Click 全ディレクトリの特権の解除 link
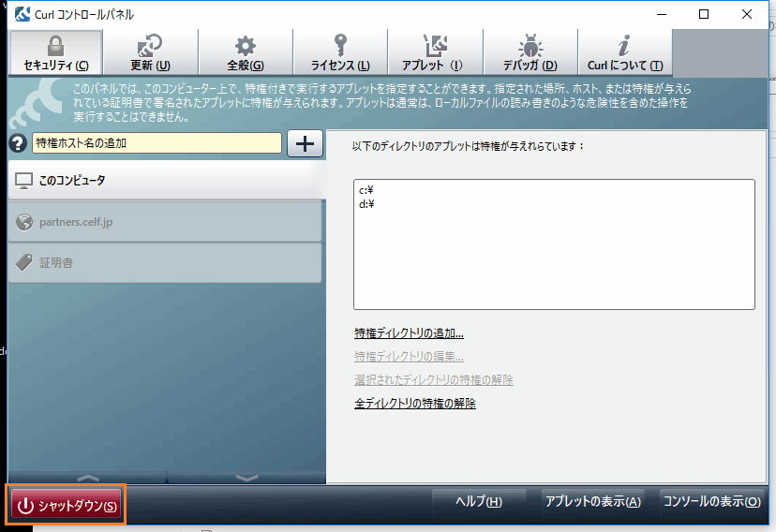Image resolution: width=776 pixels, height=532 pixels. tap(415, 404)
